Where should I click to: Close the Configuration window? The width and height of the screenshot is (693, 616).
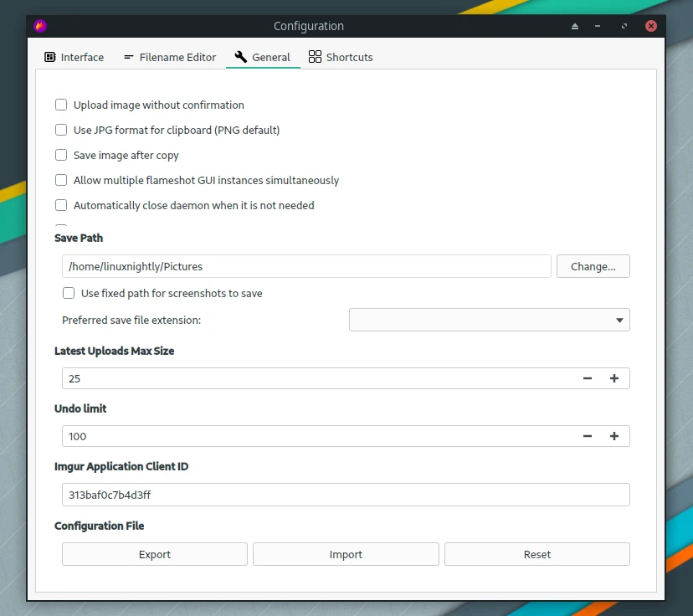click(x=650, y=26)
